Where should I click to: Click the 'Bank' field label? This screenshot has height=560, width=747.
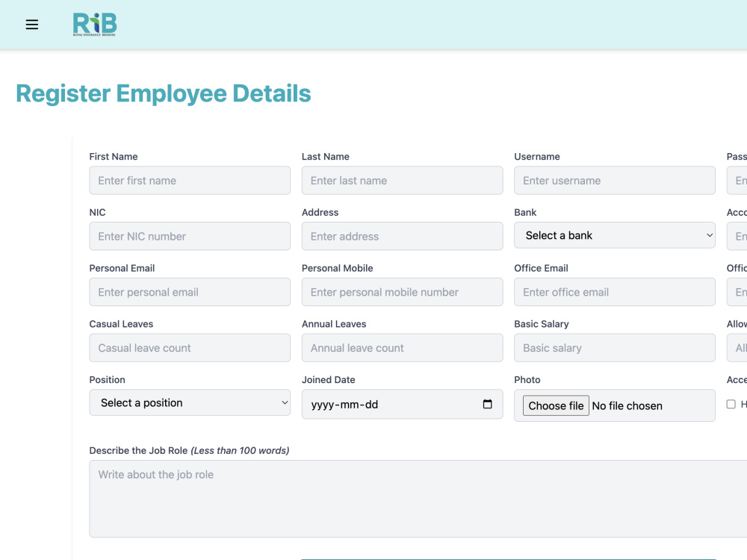click(x=525, y=212)
